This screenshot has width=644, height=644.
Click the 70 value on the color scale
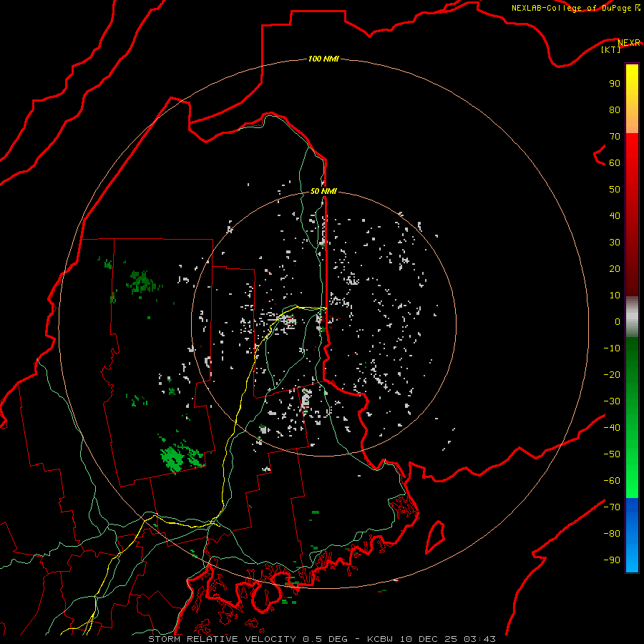[615, 137]
